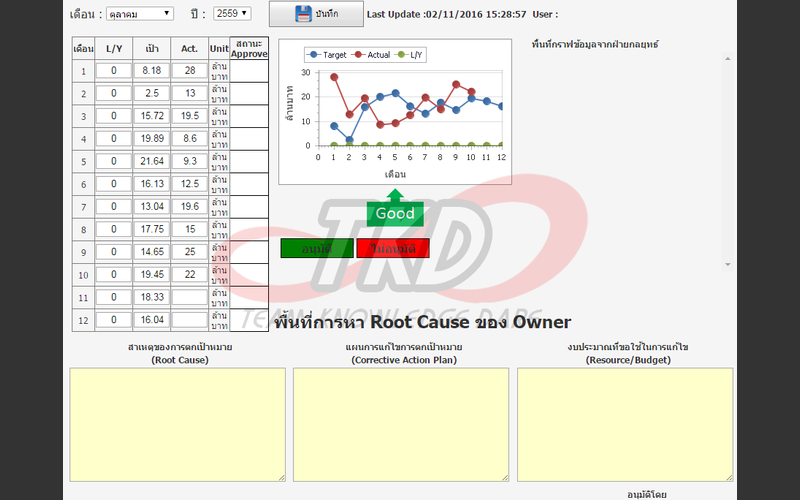Click the Approve status cell for month 1

point(249,71)
